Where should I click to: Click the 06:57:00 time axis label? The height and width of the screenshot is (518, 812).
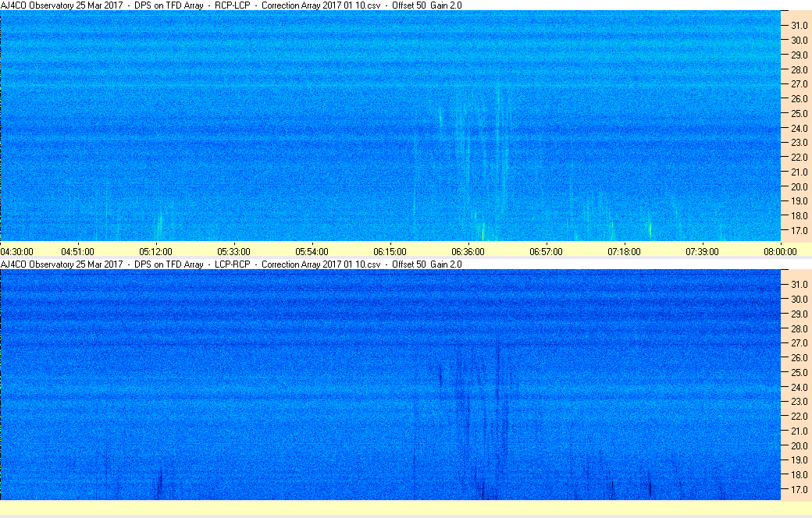pyautogui.click(x=546, y=252)
